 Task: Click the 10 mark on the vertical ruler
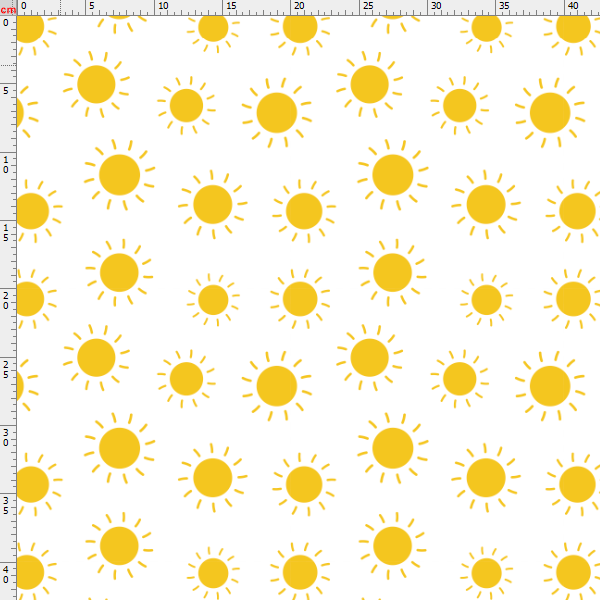[6, 165]
